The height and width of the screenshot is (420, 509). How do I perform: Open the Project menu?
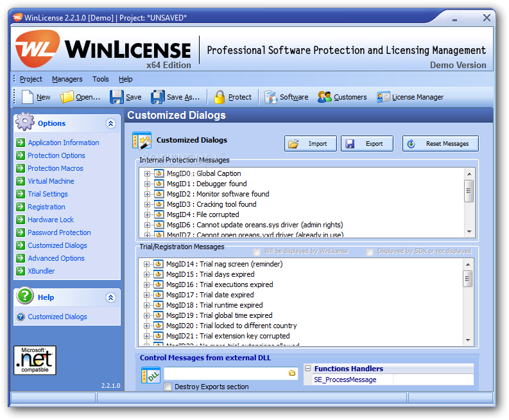31,79
